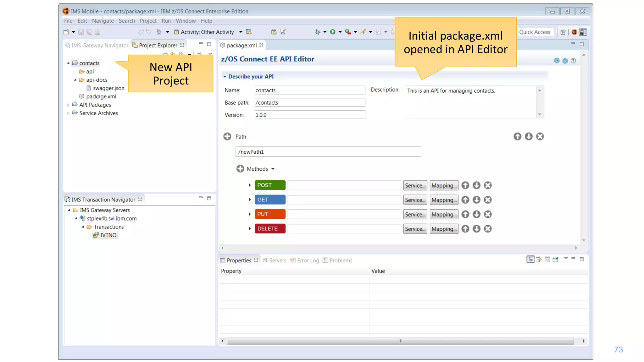Click the Version input field

coord(310,115)
